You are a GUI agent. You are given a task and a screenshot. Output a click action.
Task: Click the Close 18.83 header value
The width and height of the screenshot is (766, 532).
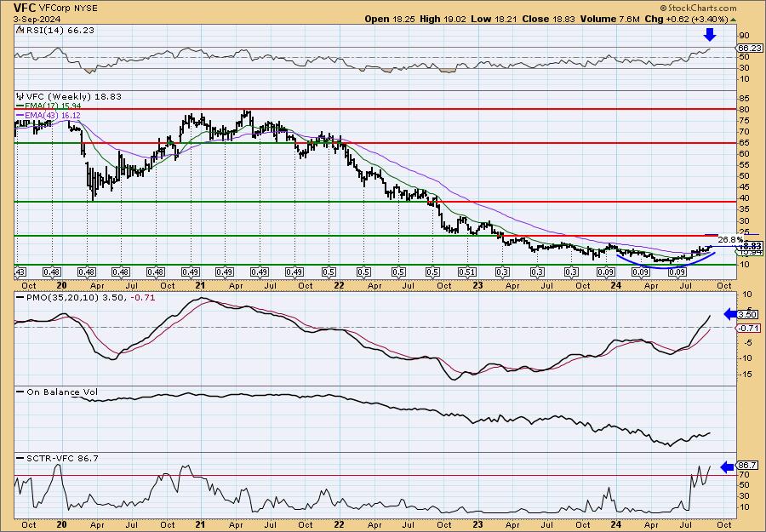[x=549, y=19]
